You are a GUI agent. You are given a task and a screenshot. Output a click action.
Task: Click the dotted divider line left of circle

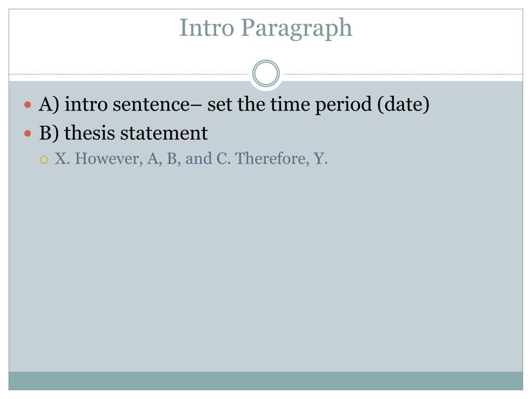click(129, 74)
